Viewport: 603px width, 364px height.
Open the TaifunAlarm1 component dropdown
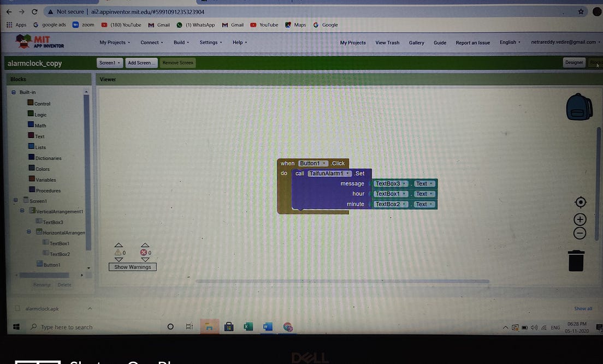point(348,173)
